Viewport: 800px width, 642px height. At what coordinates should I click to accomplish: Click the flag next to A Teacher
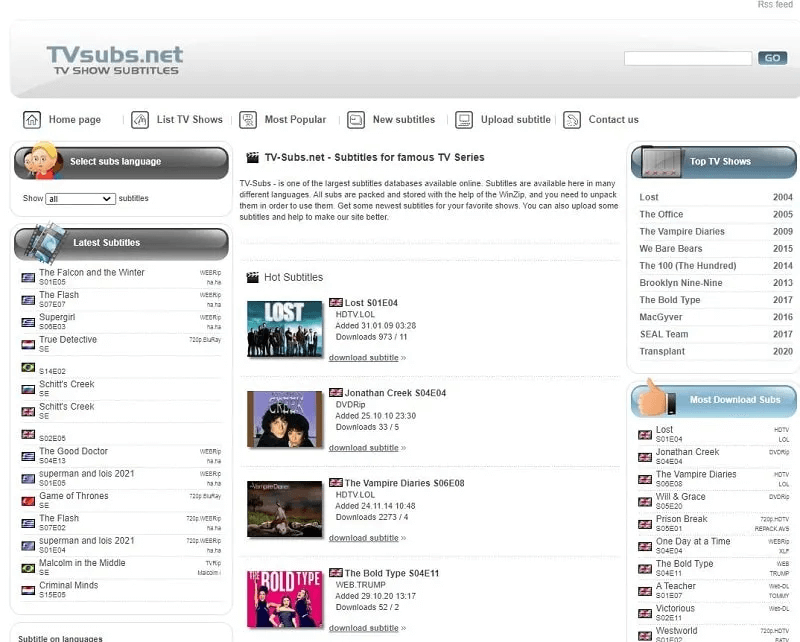coord(645,591)
